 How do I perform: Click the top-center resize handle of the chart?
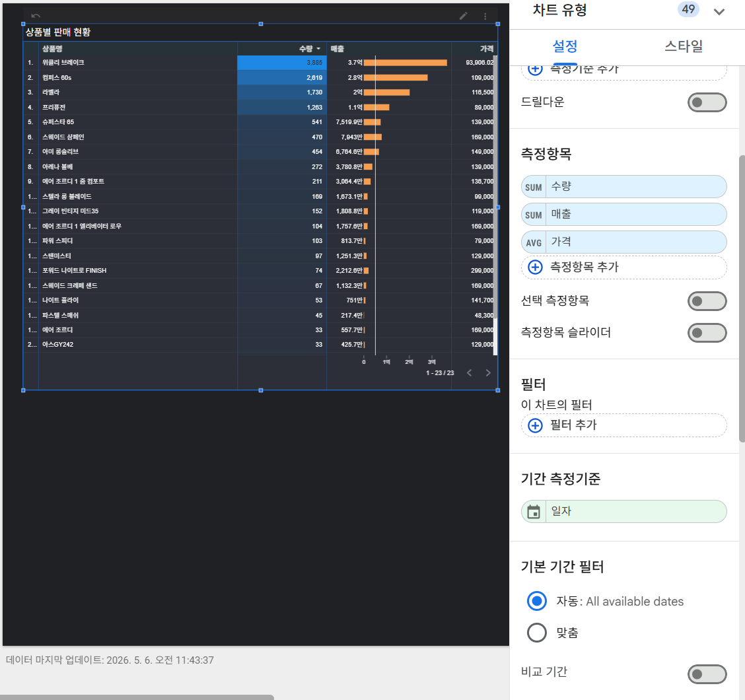(260, 24)
